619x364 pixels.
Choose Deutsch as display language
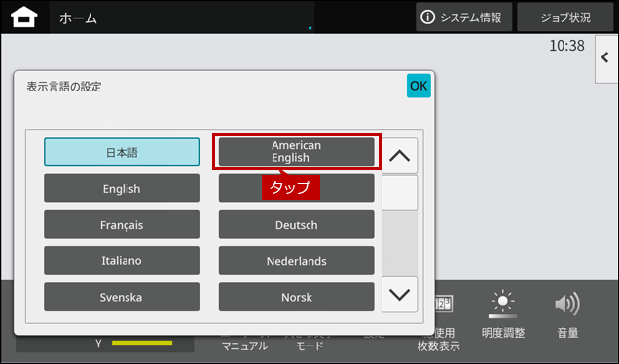(297, 225)
